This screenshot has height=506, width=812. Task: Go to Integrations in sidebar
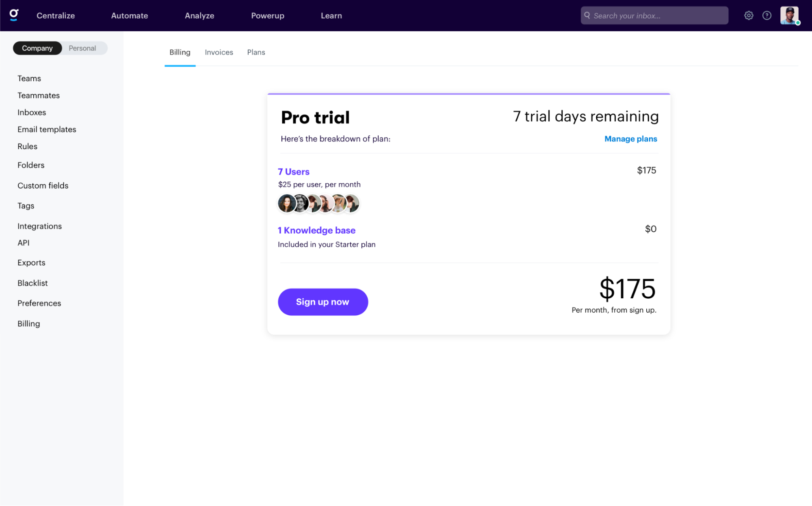(x=39, y=226)
